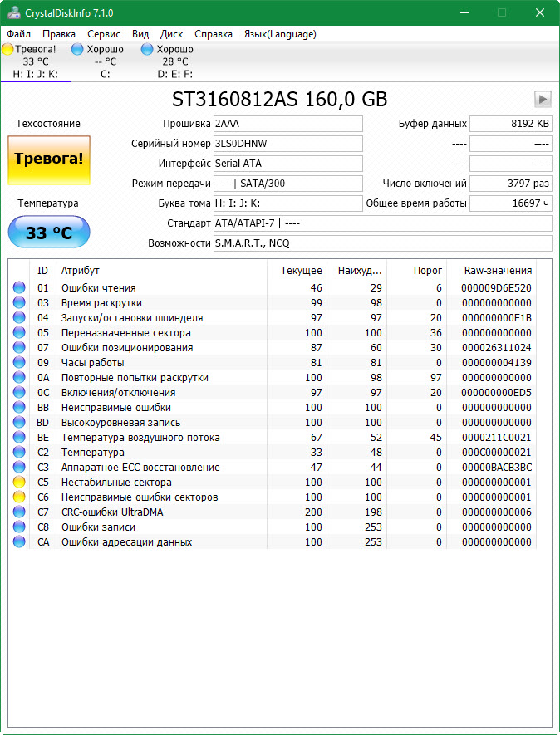Click raw value 000000004139

pos(496,363)
